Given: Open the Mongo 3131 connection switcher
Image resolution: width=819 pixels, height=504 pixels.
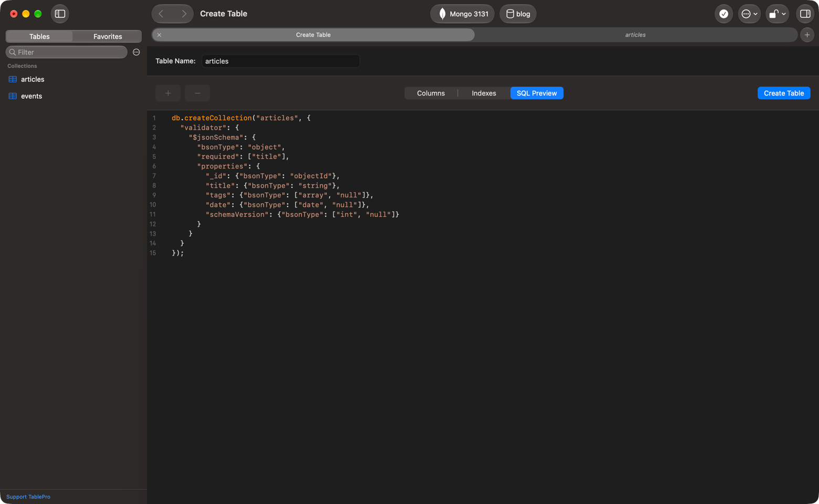Looking at the screenshot, I should click(463, 14).
